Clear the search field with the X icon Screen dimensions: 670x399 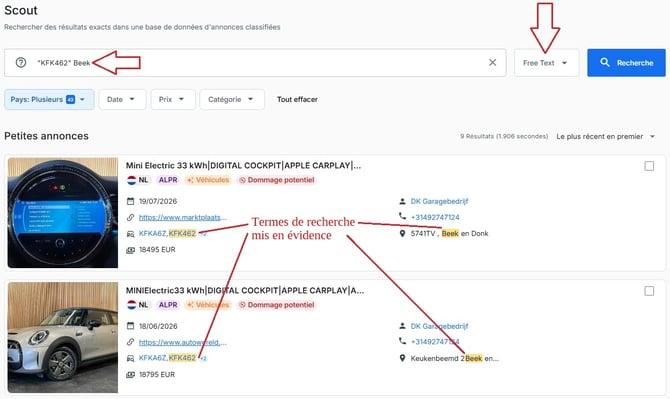point(492,62)
